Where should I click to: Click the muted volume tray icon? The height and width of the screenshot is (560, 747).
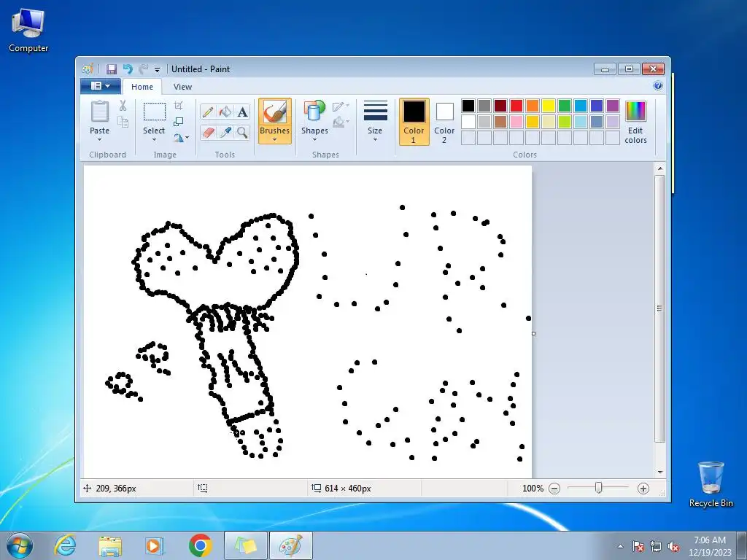pyautogui.click(x=673, y=547)
